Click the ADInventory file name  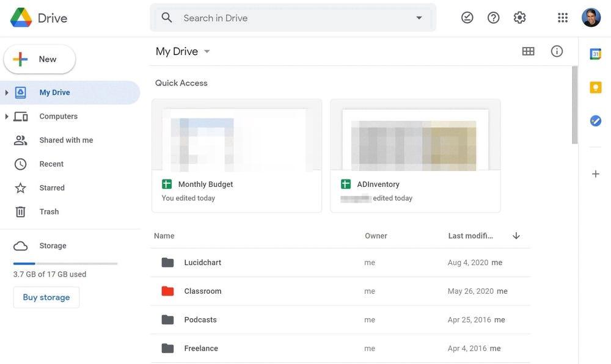click(378, 184)
